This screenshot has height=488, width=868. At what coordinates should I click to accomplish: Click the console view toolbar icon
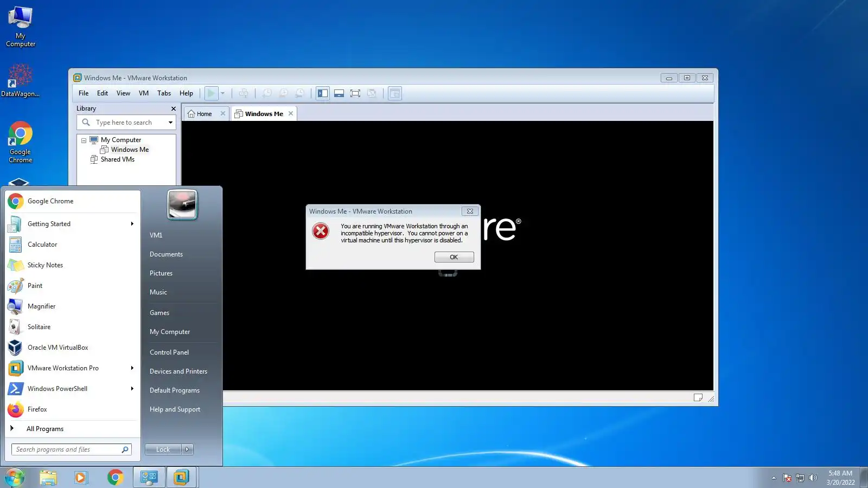pyautogui.click(x=395, y=93)
